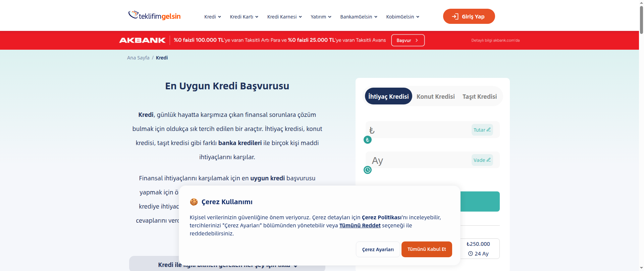644x271 pixels.
Task: Click the teal lira icon under the amount field
Action: pos(368,140)
